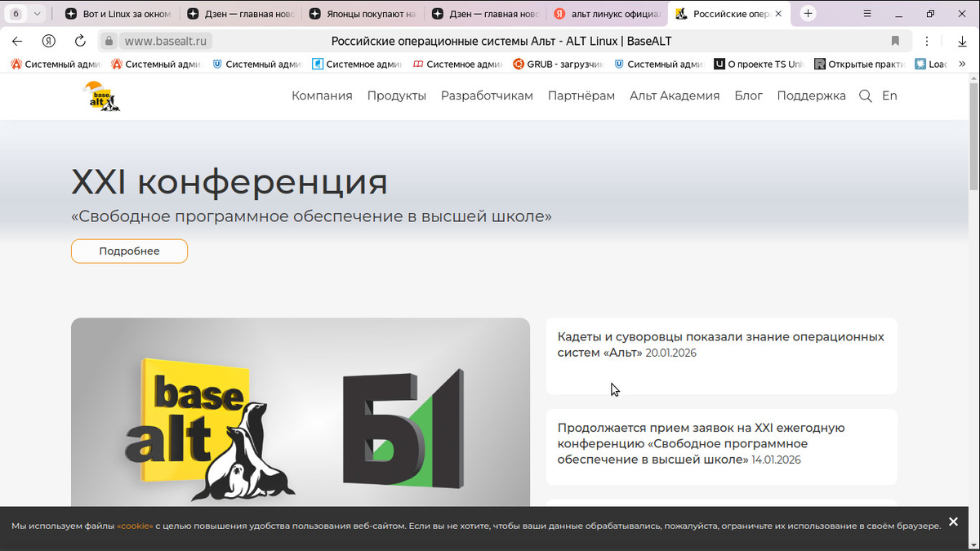Click the padlock site security icon
Viewport: 980px width, 551px height.
[x=109, y=41]
